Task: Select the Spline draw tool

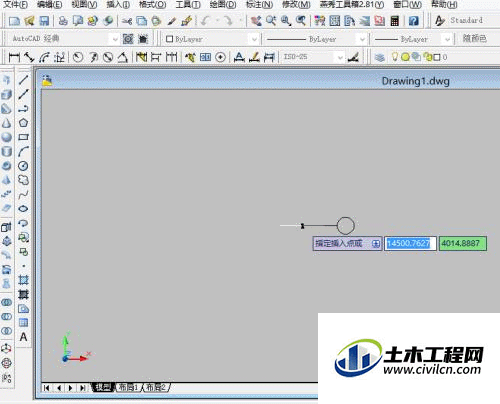Action: click(x=23, y=194)
